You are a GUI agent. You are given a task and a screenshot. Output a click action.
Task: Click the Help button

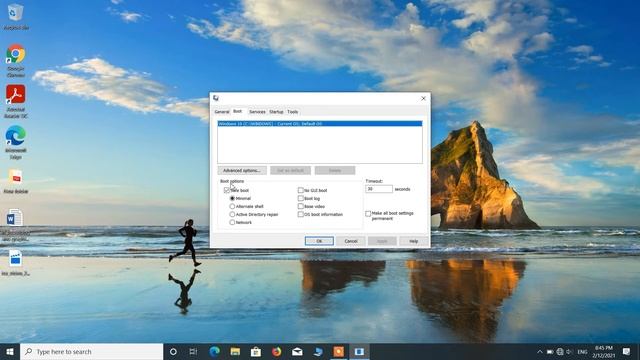point(413,241)
